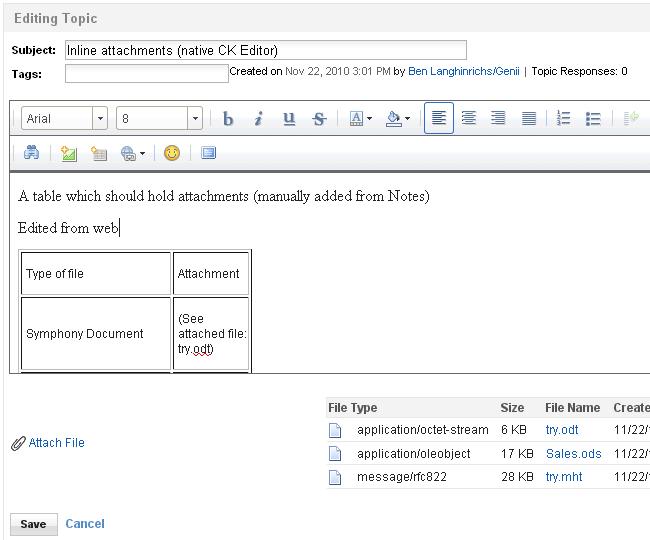Align text to the right
This screenshot has height=540, width=650.
[498, 119]
